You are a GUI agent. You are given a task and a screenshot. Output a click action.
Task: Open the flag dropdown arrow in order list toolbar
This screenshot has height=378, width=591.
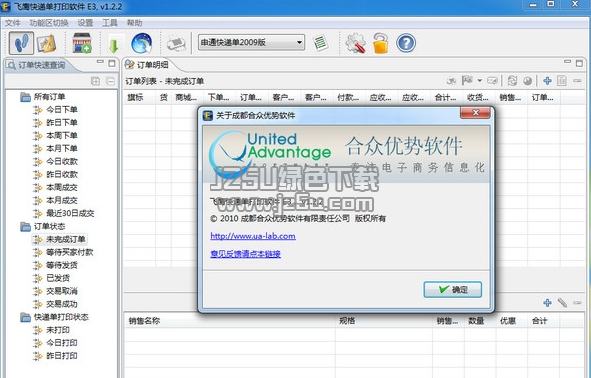479,81
